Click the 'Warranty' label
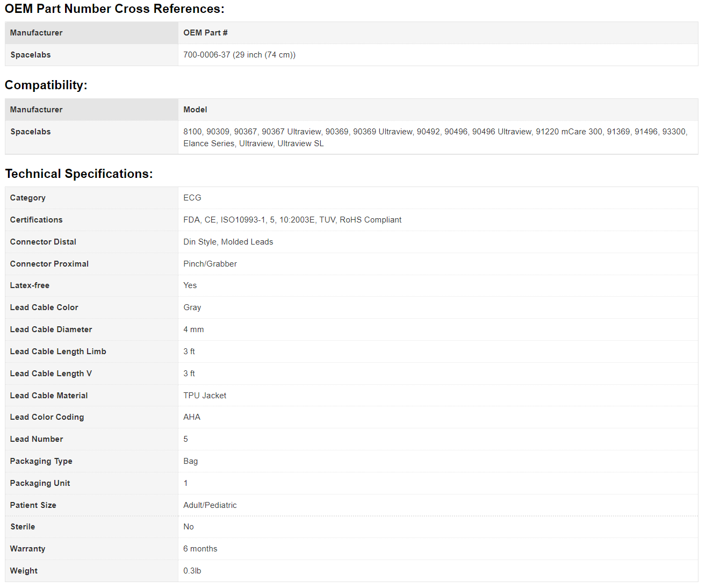The image size is (706, 588). coord(28,549)
